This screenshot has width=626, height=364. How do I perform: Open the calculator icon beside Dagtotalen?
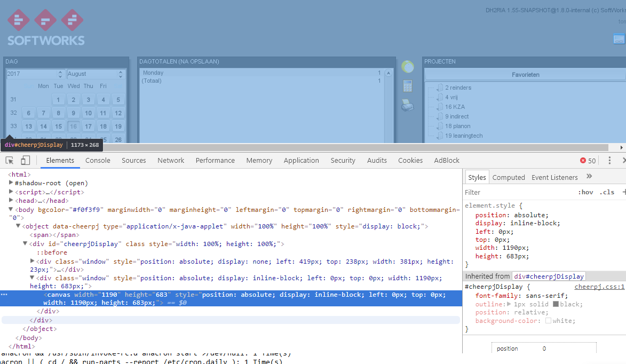point(408,86)
